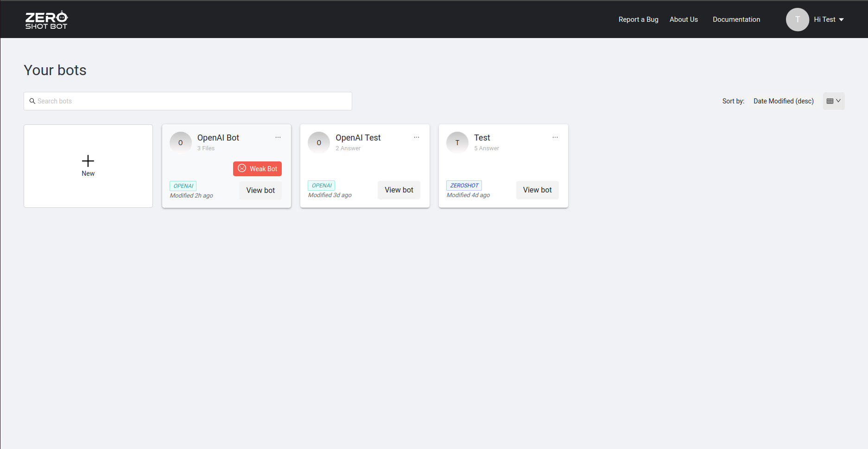Click View bot on the OpenAI Test card
This screenshot has width=868, height=449.
399,190
